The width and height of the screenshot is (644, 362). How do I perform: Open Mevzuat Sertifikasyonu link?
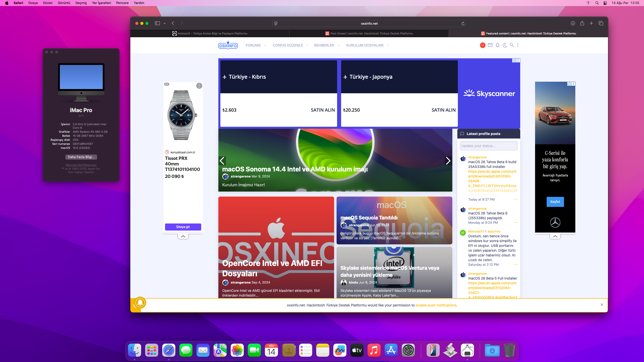tap(81, 165)
